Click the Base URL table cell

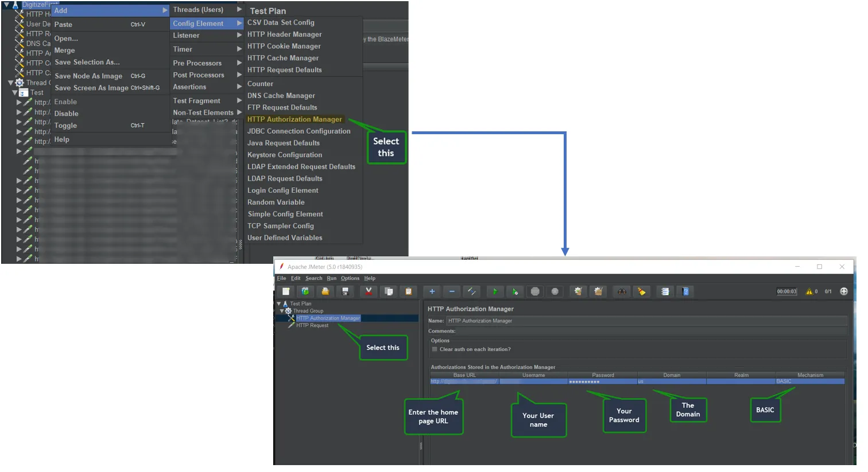tap(464, 381)
